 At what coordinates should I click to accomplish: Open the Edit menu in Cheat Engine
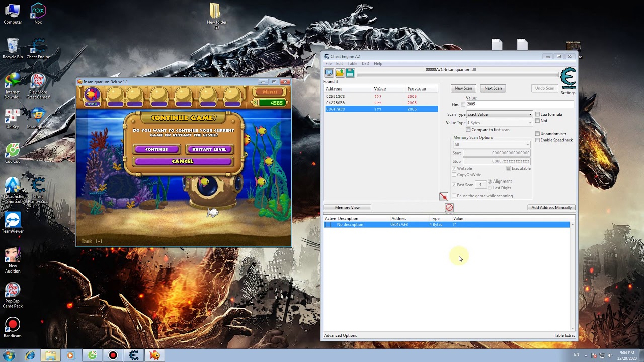click(340, 64)
